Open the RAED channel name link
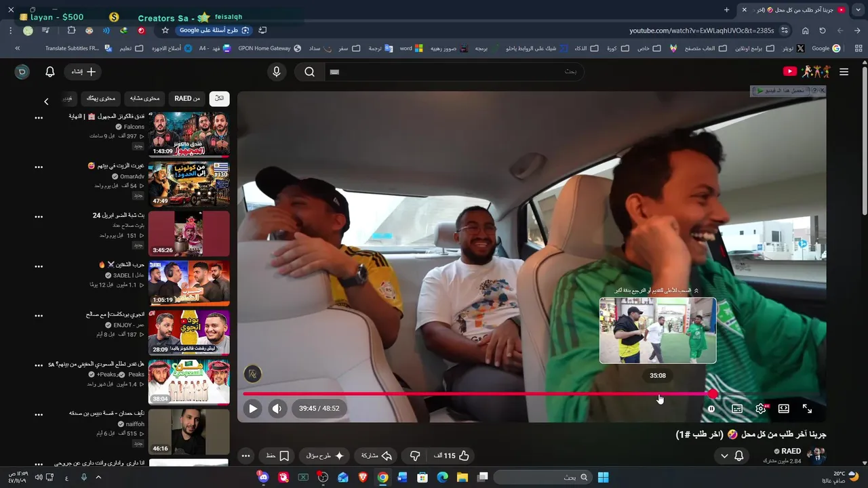 click(x=791, y=451)
